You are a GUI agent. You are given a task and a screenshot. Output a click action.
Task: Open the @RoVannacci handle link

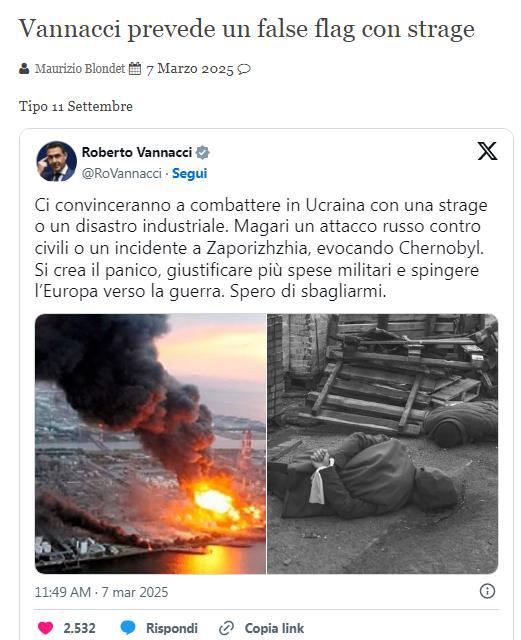[122, 173]
